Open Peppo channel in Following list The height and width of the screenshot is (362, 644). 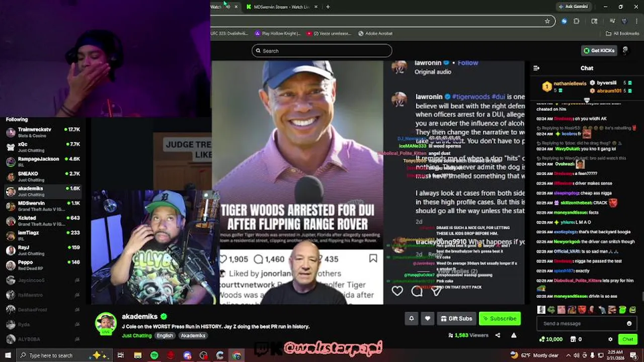point(43,265)
